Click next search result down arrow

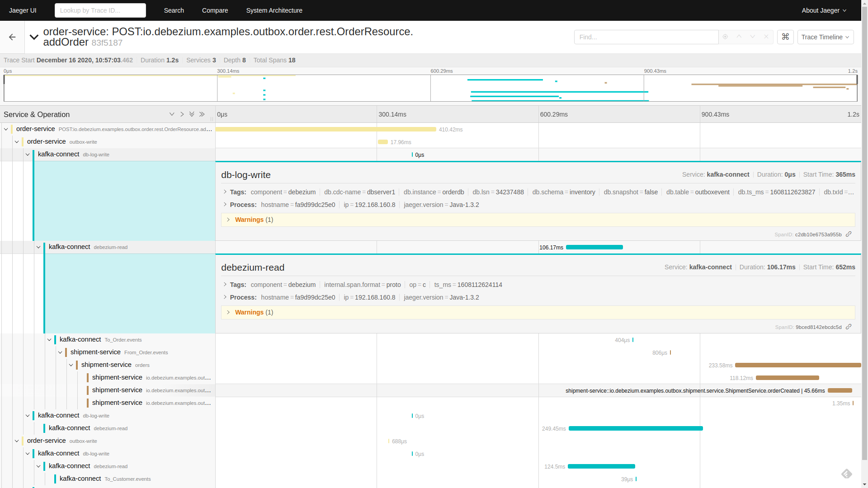click(752, 37)
